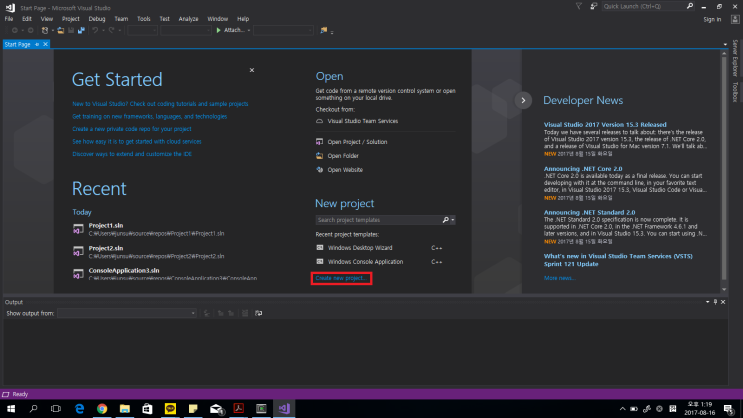743x418 pixels.
Task: Click the Sign in link
Action: point(712,19)
